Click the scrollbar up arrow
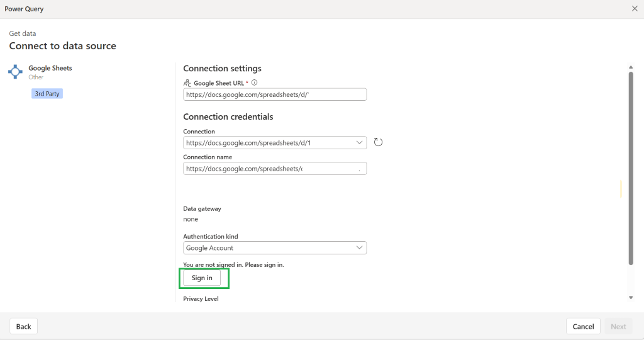 click(x=631, y=67)
